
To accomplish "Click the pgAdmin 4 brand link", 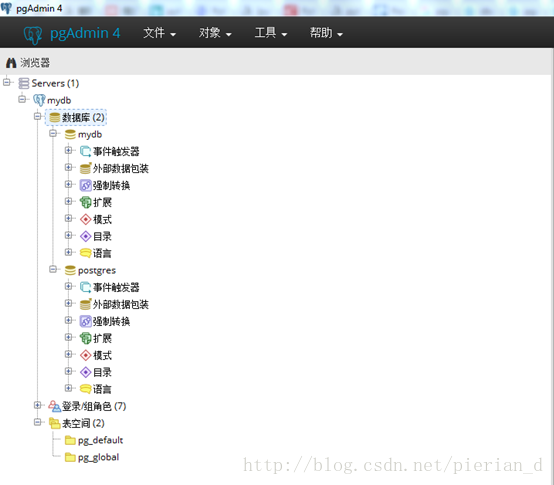I will pos(85,34).
